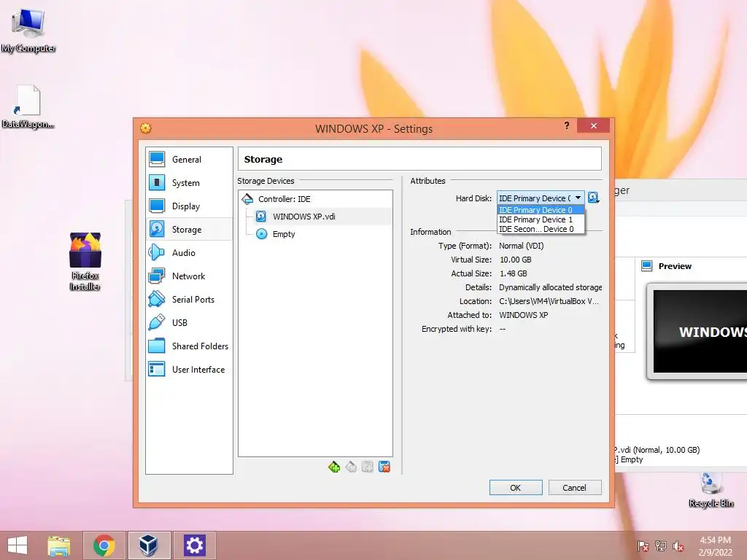Click the 1.48 GB actual size value
747x560 pixels.
tap(513, 274)
